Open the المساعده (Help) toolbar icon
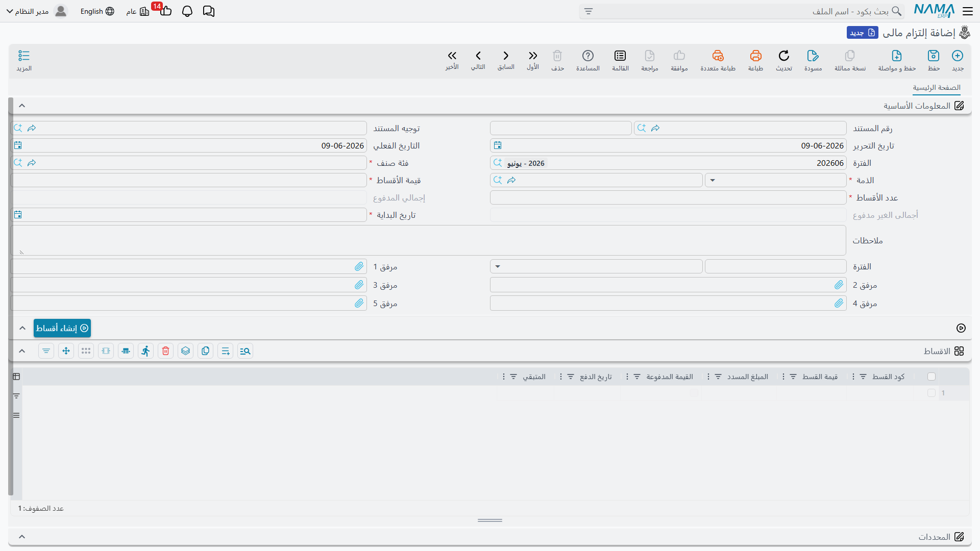Viewport: 980px width, 551px height. (x=588, y=60)
